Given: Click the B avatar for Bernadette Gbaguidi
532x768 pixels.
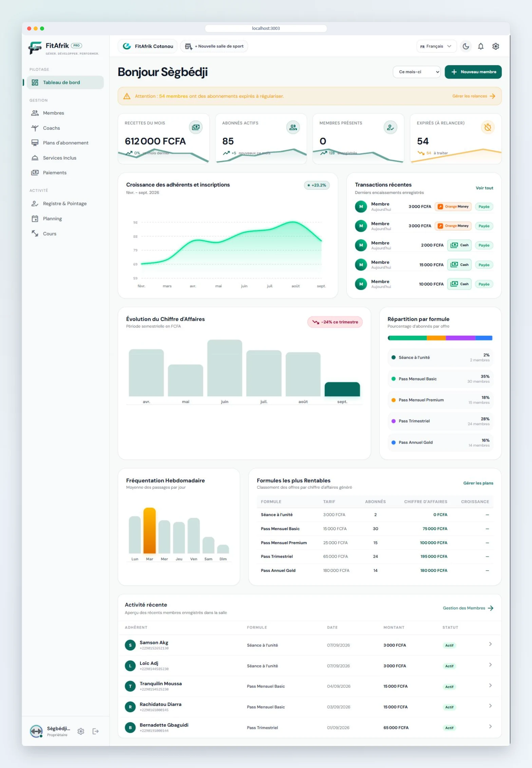Looking at the screenshot, I should click(130, 728).
